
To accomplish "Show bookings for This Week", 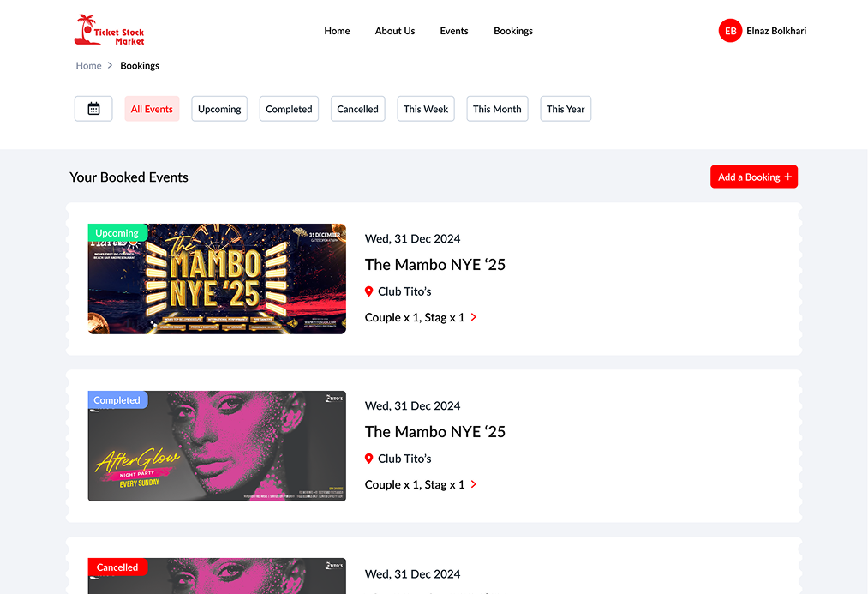I will click(x=426, y=109).
